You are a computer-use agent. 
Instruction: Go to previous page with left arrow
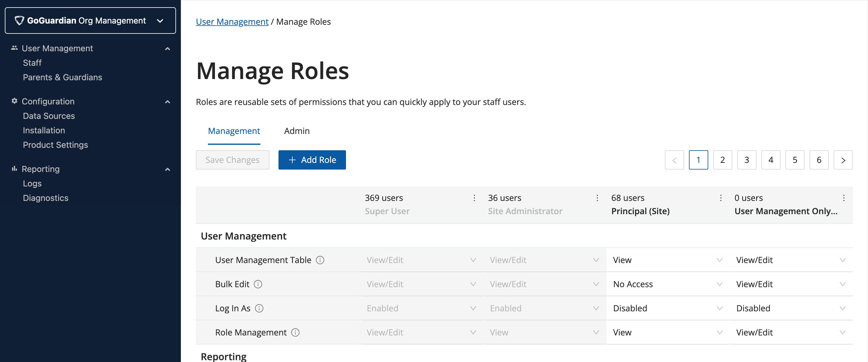[674, 160]
